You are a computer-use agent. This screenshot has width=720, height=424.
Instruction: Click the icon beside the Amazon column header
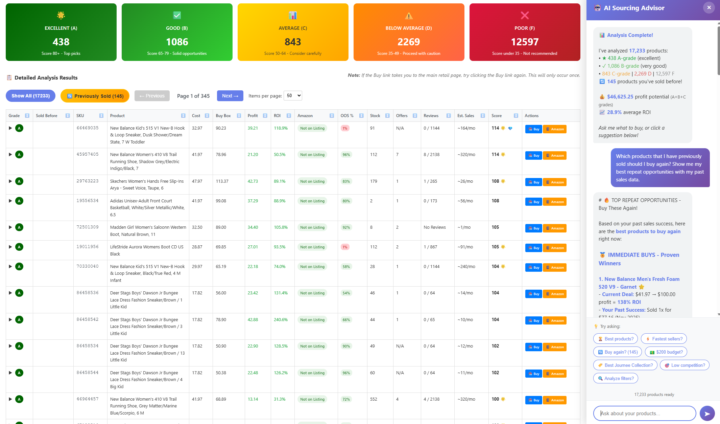pyautogui.click(x=332, y=116)
